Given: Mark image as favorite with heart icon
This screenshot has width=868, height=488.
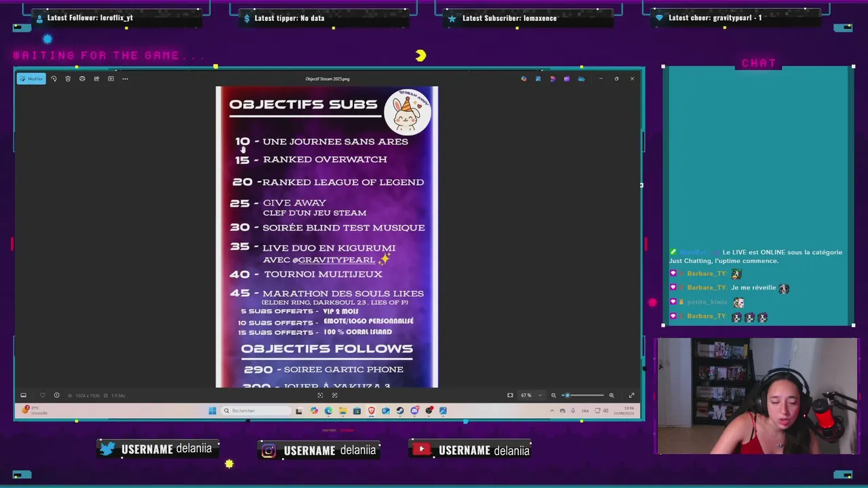Looking at the screenshot, I should pyautogui.click(x=42, y=395).
